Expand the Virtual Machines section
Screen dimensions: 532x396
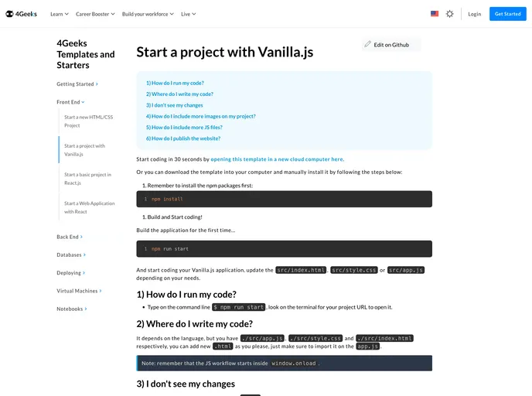79,291
